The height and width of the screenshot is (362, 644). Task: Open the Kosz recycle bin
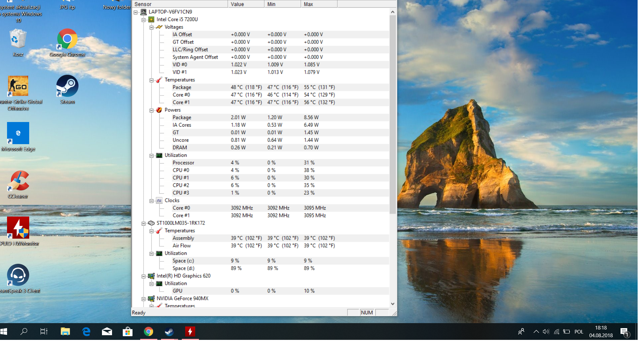(x=18, y=39)
